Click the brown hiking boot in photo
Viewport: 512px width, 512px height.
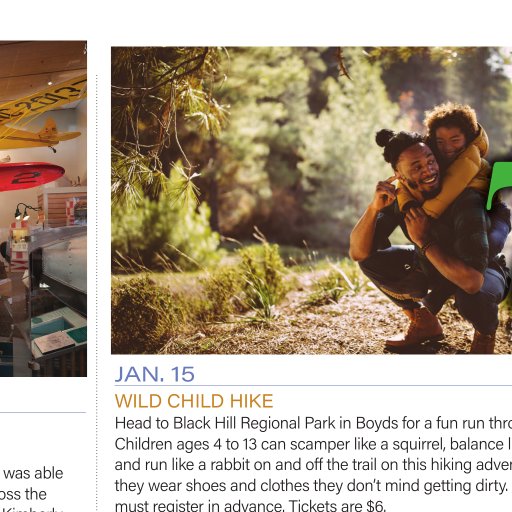coord(417,328)
